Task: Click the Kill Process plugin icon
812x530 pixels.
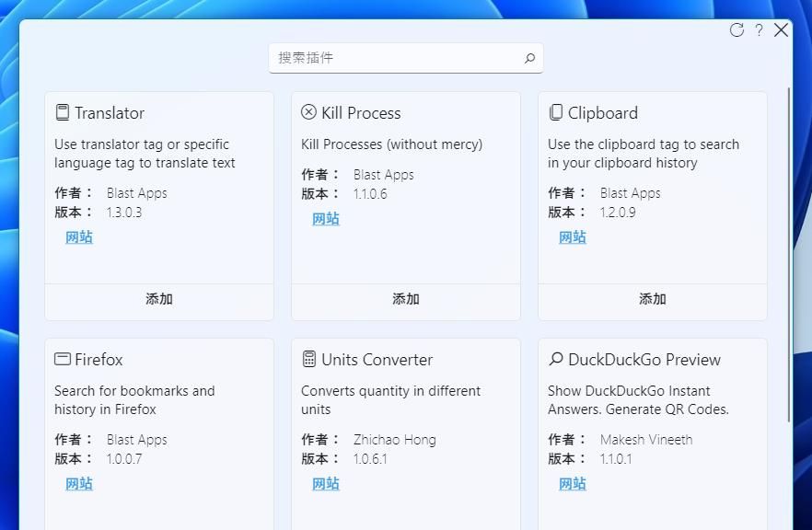Action: [308, 111]
